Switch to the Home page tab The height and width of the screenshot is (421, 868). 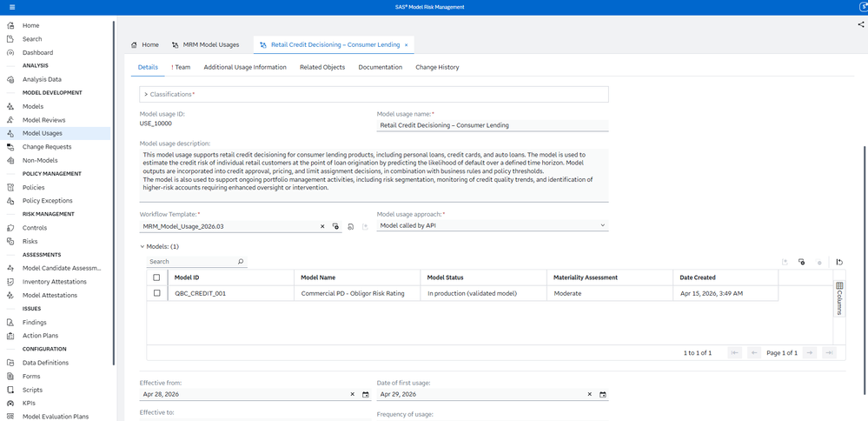tap(144, 45)
